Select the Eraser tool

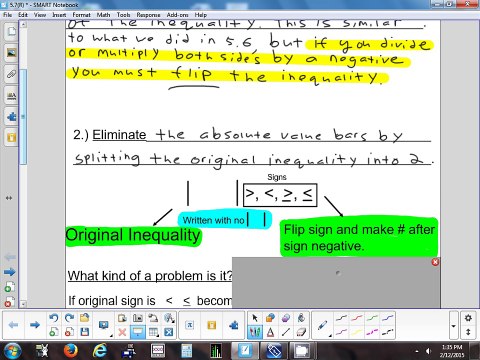coord(301,332)
